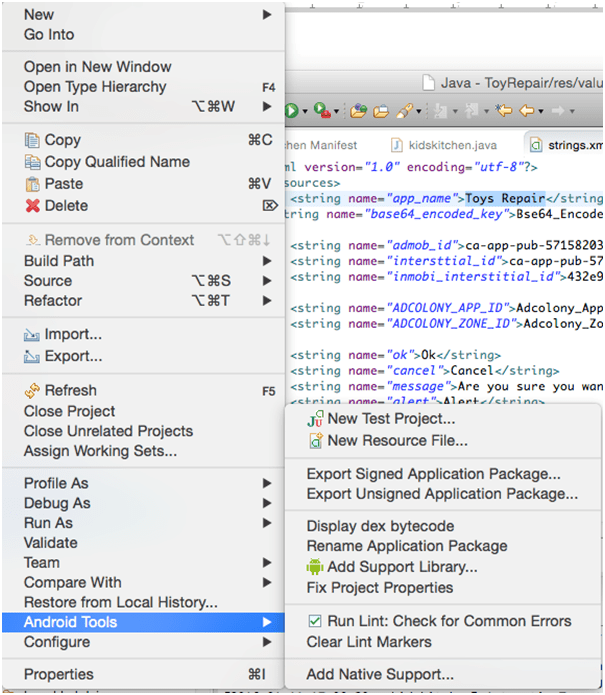The image size is (605, 695).
Task: Click the Refresh icon in the context menu
Action: point(33,390)
